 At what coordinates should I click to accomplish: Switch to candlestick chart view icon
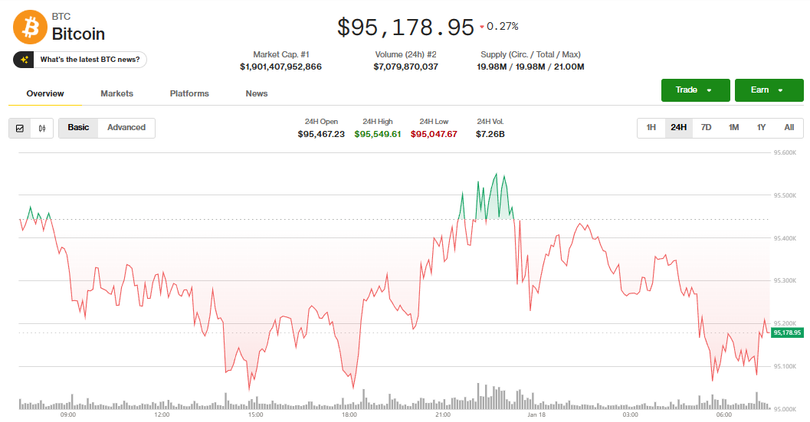click(42, 128)
